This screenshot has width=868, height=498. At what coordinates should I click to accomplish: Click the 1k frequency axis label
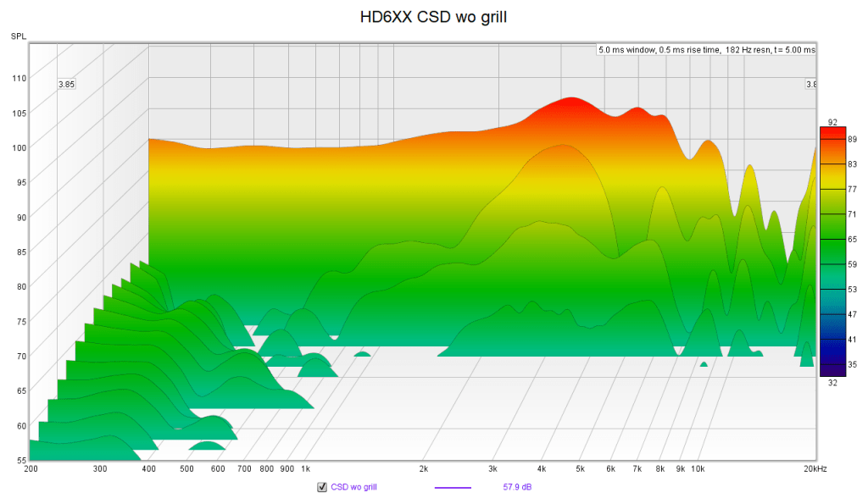pos(305,468)
